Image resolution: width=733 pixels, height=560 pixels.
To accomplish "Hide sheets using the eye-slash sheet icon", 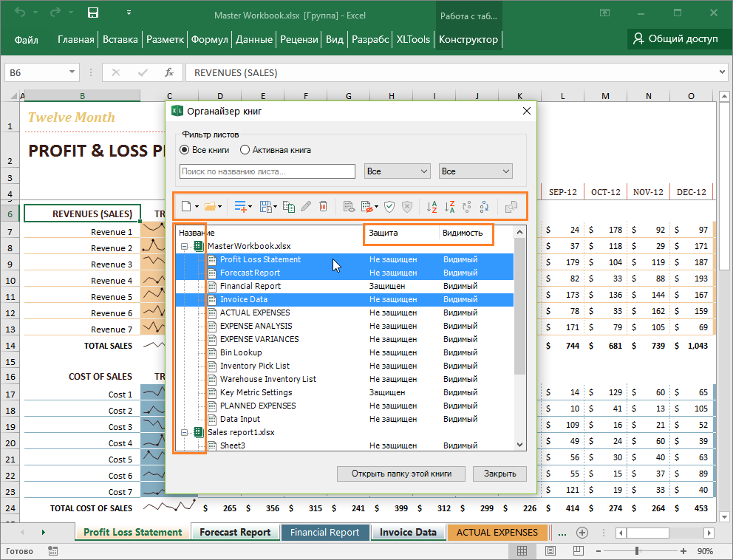I will pos(366,206).
